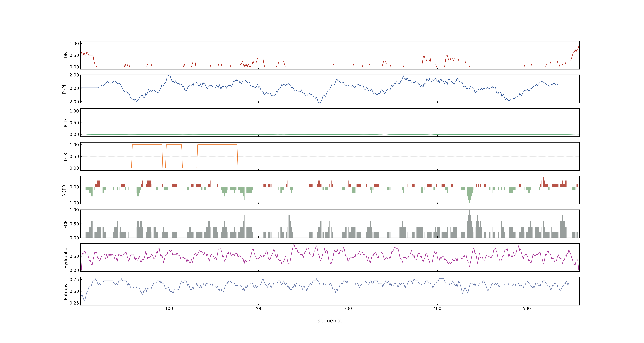Click the widest orange plateau in the LCR panel
This screenshot has height=343, width=644.
click(217, 145)
